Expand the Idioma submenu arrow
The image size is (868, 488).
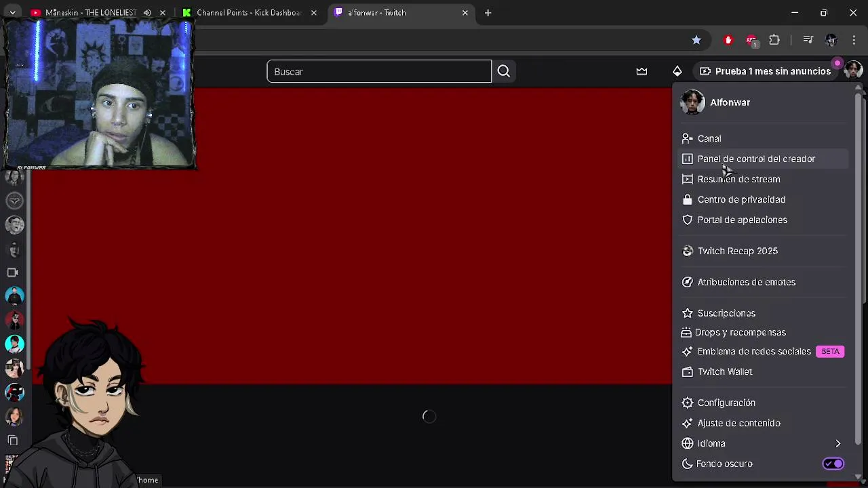837,443
